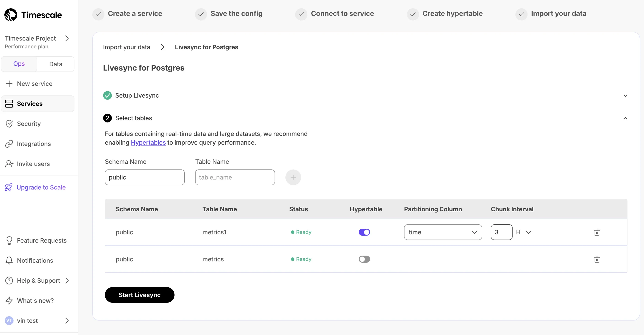Click the Security shield icon
Screen dimensions: 644x335
(9, 124)
